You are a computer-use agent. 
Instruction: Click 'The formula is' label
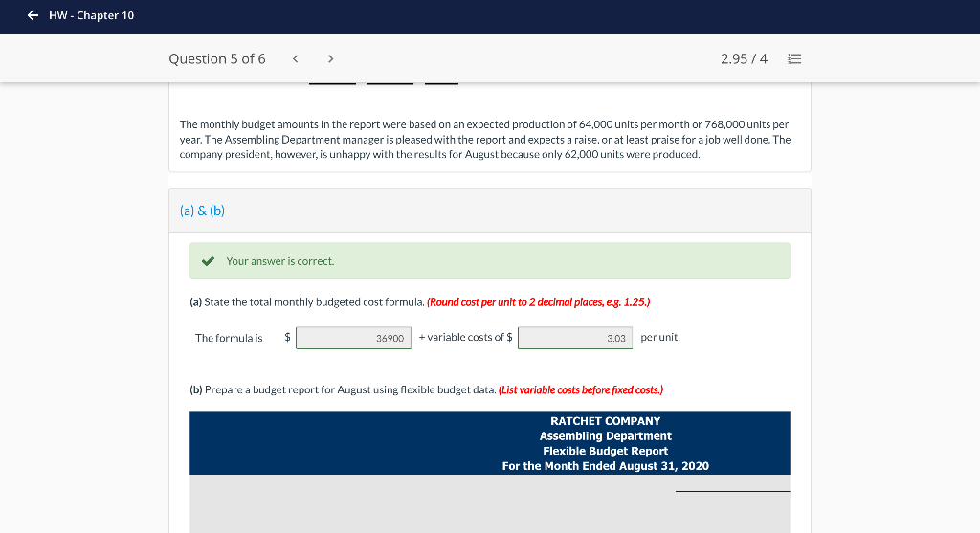(229, 338)
